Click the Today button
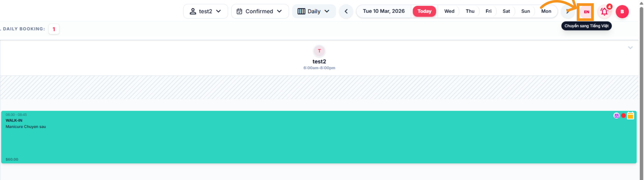 point(424,11)
